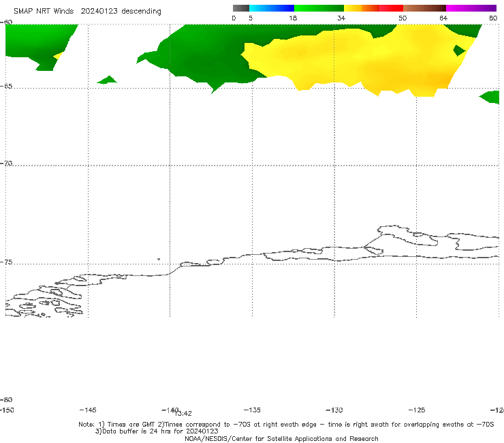Click the magenta-purple segment of the color bar
The width and height of the screenshot is (504, 443).
pos(471,8)
